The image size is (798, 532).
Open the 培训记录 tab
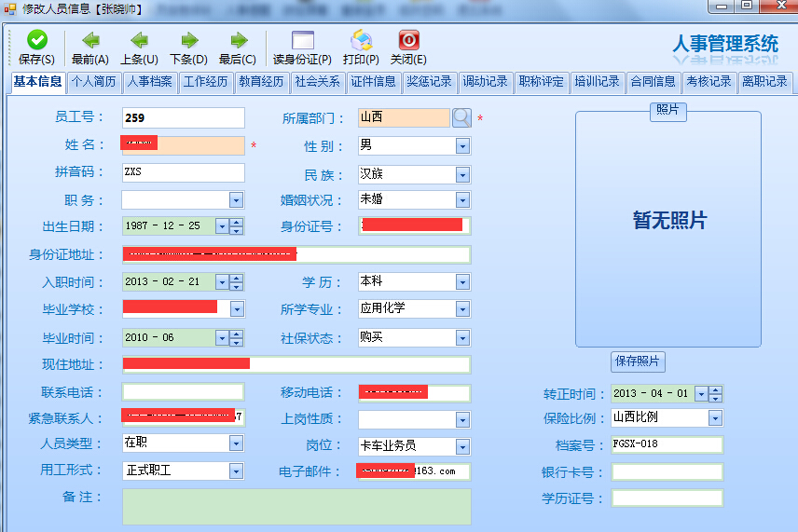pyautogui.click(x=597, y=82)
